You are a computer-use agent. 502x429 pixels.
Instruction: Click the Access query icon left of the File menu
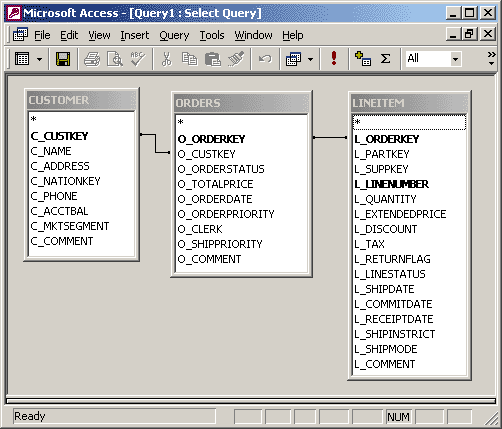[20, 35]
